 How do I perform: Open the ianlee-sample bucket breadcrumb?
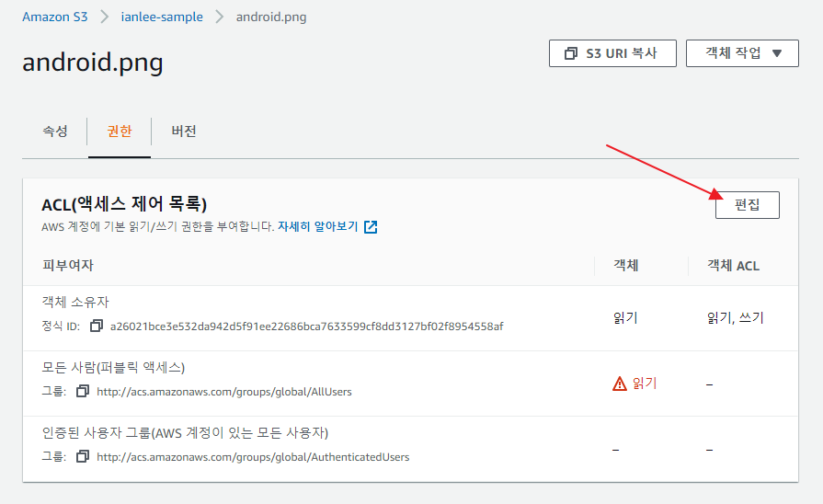162,17
